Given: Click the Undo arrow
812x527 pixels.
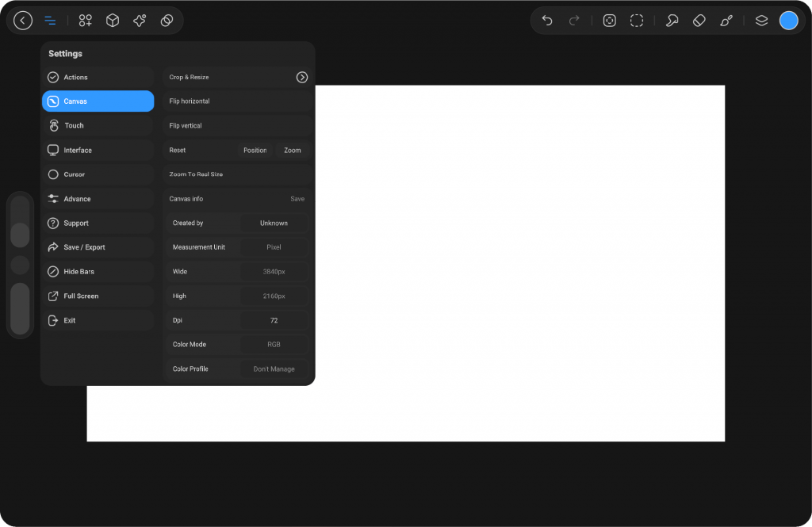Looking at the screenshot, I should coord(547,21).
